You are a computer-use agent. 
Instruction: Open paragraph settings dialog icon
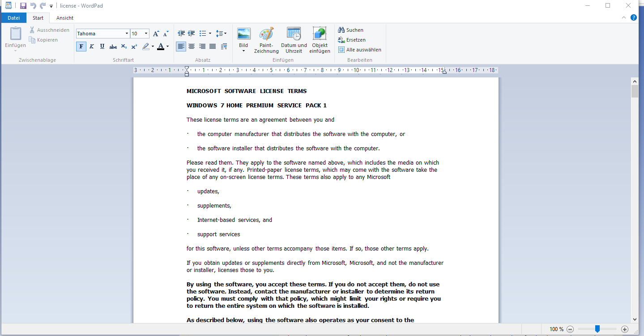pos(224,47)
